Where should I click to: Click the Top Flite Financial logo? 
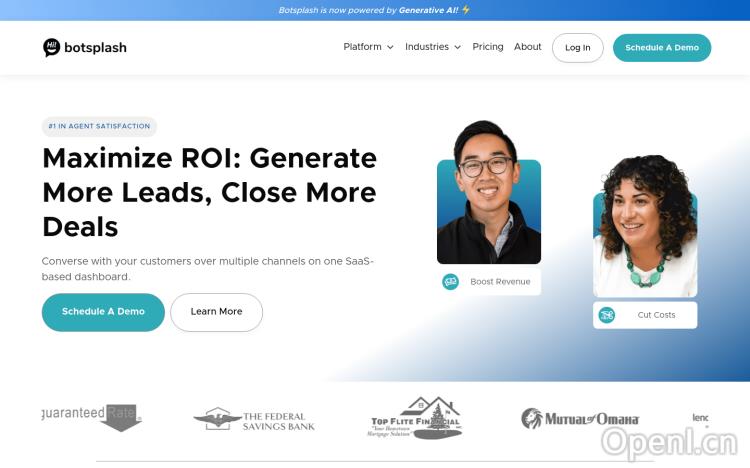click(x=416, y=418)
